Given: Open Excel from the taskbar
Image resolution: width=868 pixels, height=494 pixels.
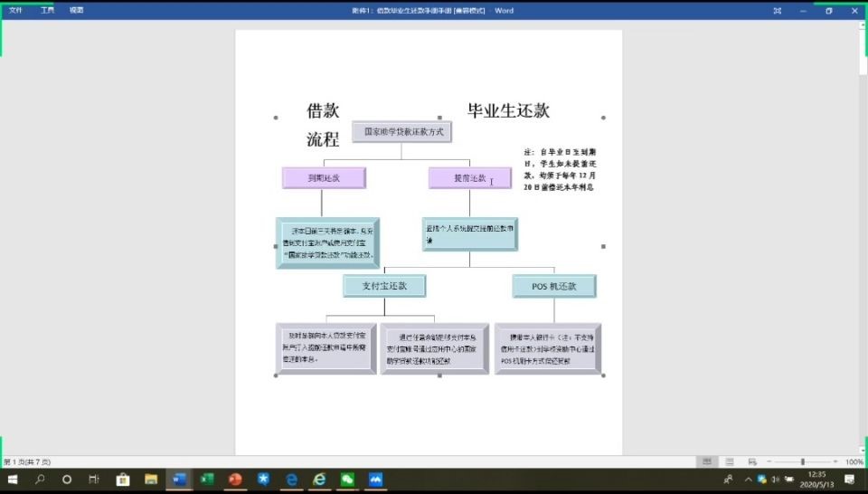Looking at the screenshot, I should tap(206, 480).
